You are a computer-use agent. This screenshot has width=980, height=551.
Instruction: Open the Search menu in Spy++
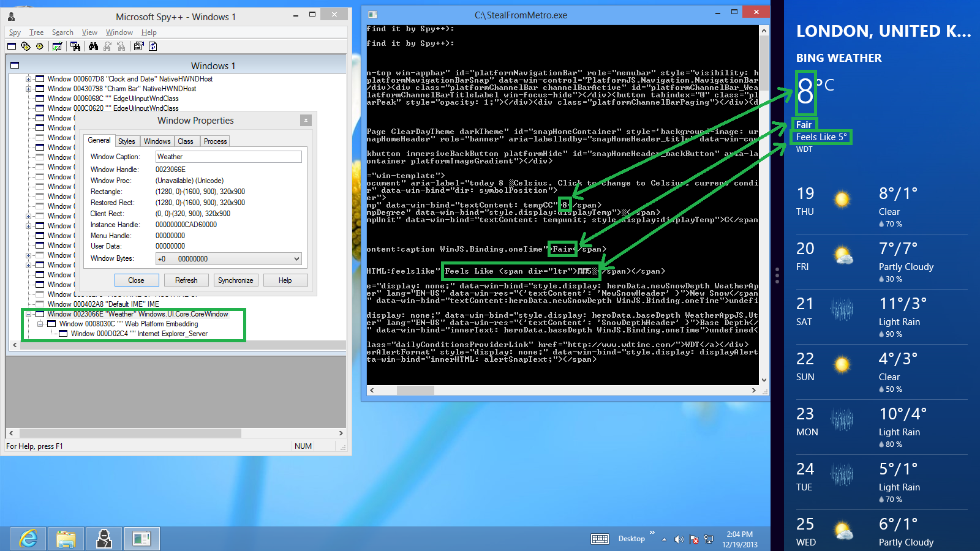click(x=62, y=32)
